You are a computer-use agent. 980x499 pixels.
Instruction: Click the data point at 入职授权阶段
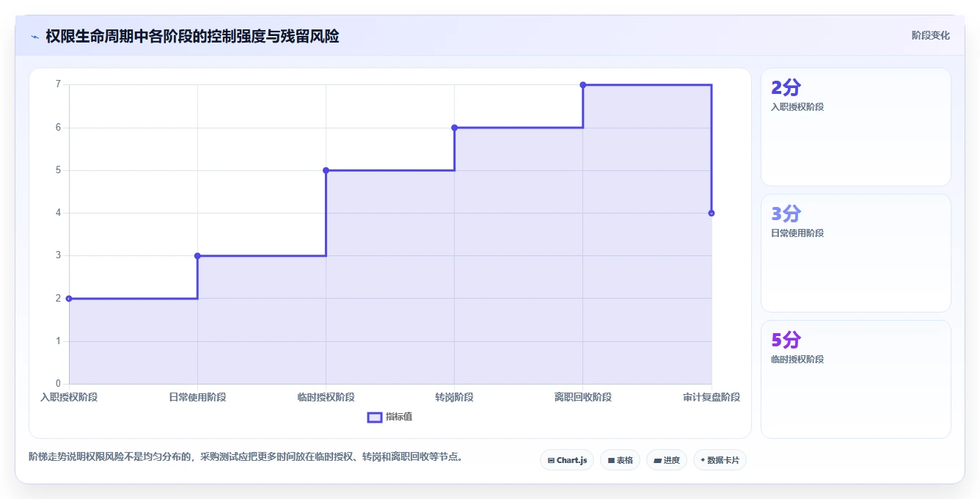pyautogui.click(x=69, y=299)
